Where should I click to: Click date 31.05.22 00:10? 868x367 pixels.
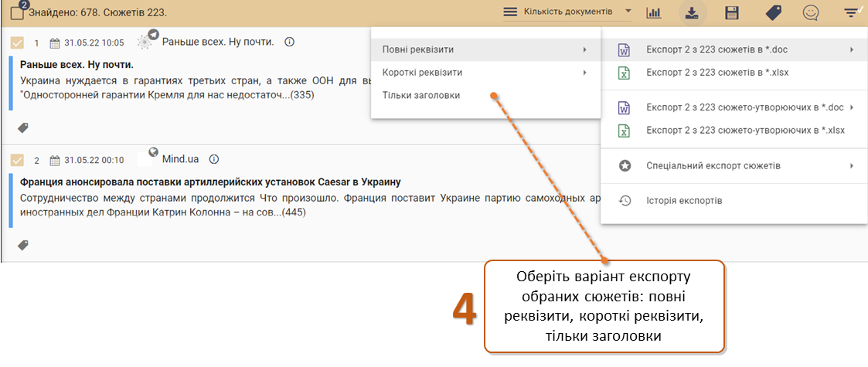94,161
